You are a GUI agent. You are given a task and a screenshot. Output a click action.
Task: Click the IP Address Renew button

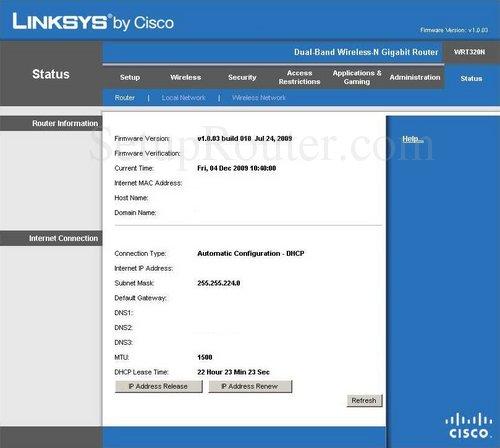point(250,387)
